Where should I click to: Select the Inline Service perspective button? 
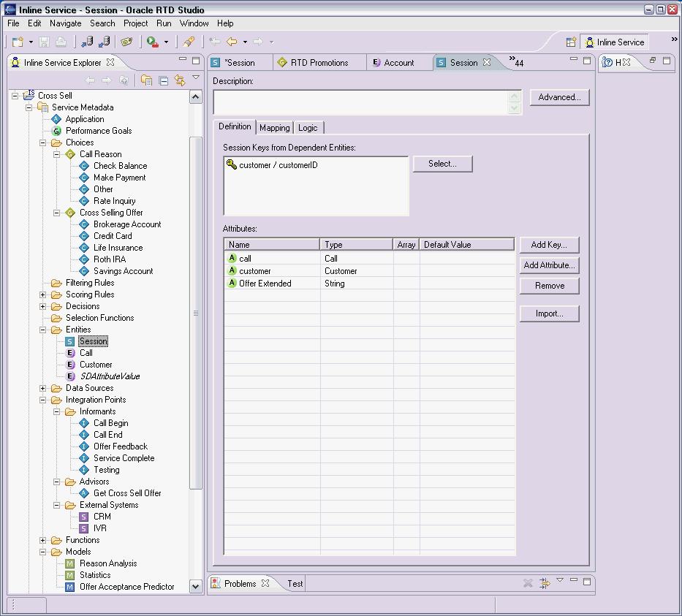[x=615, y=42]
